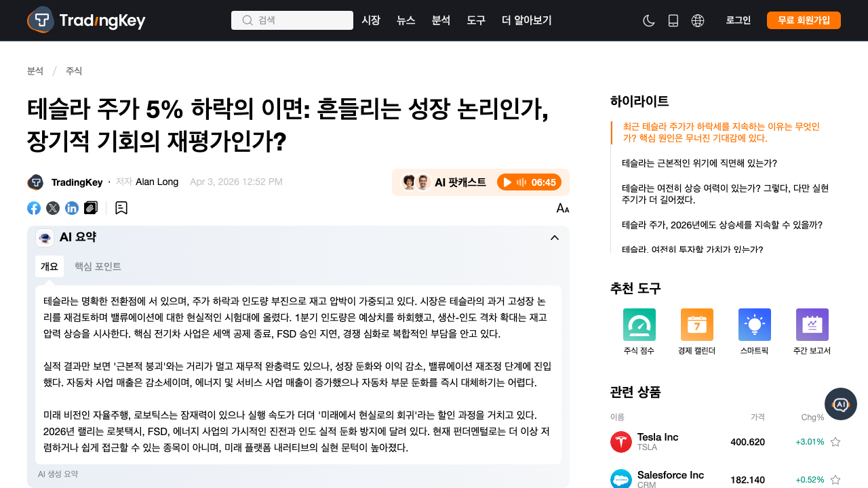Copy the article link with the copy icon
868x488 pixels.
(x=91, y=208)
